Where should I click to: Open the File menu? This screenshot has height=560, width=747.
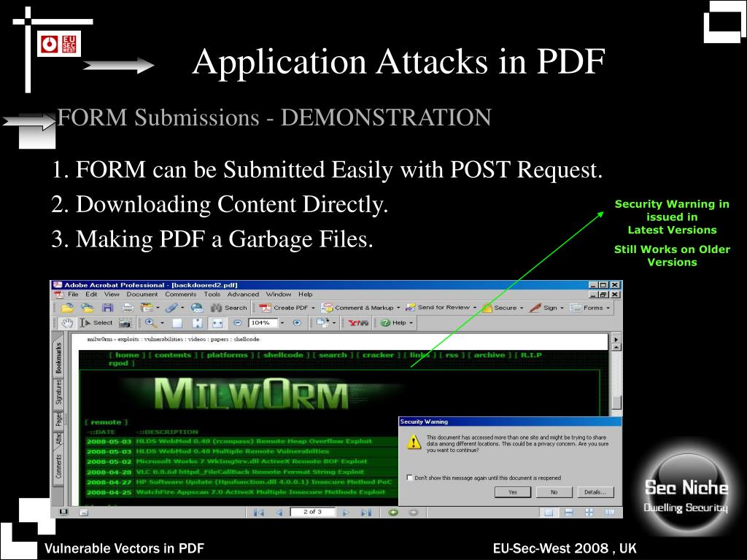point(74,295)
